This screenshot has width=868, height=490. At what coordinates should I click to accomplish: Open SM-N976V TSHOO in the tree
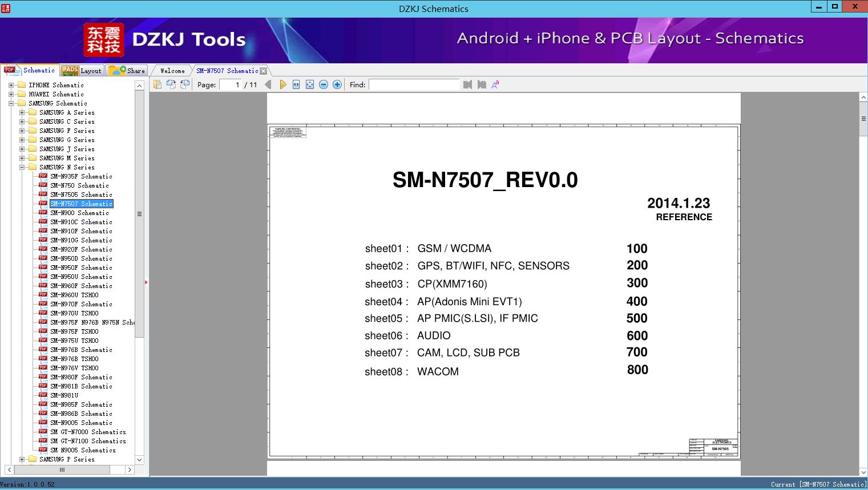74,368
